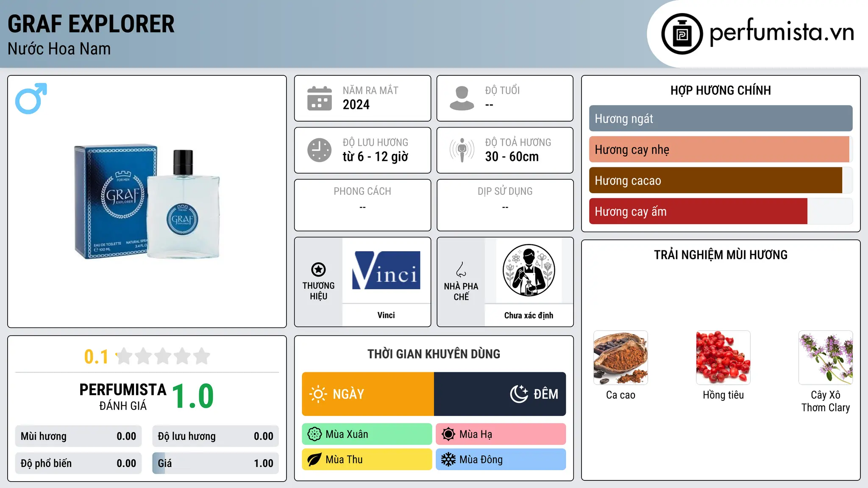Open the perfumista.vn site name
This screenshot has width=868, height=488.
click(782, 32)
